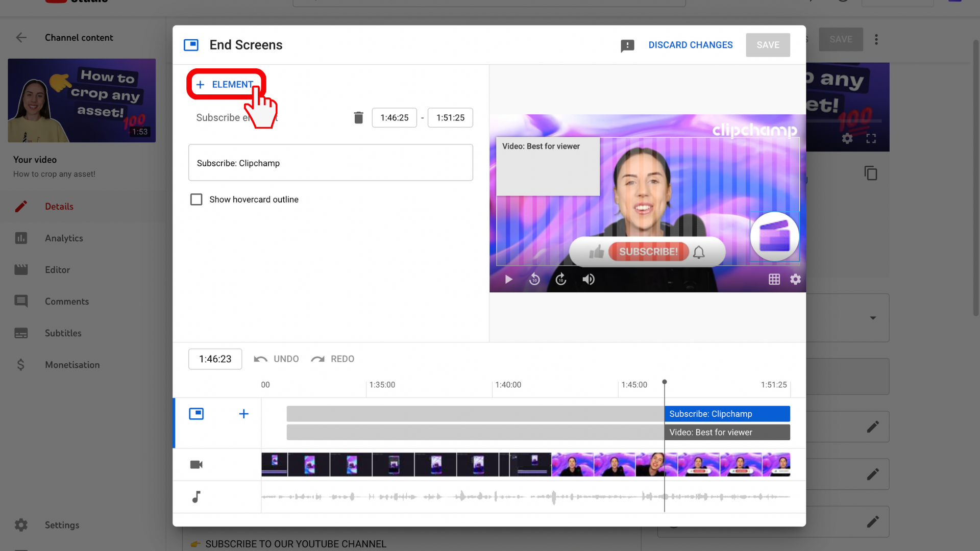The image size is (980, 551).
Task: Click the plus icon on end screen track
Action: pos(244,414)
